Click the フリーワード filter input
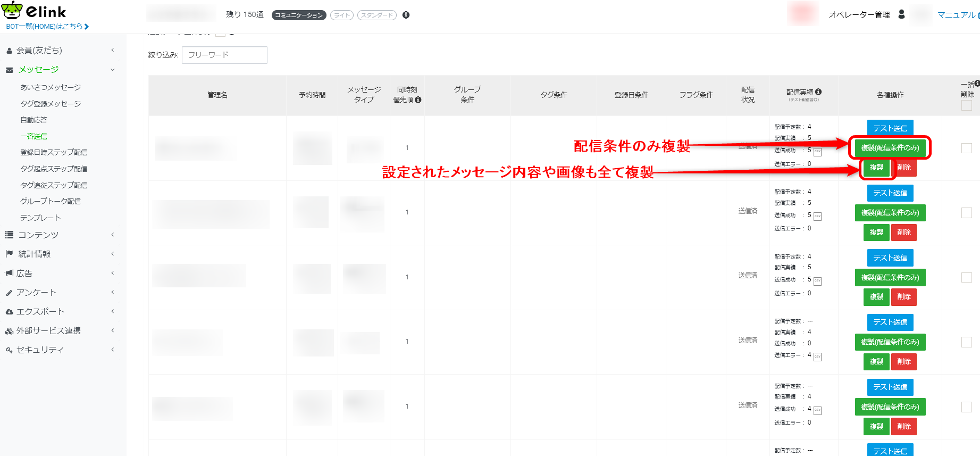The height and width of the screenshot is (456, 980). point(224,55)
